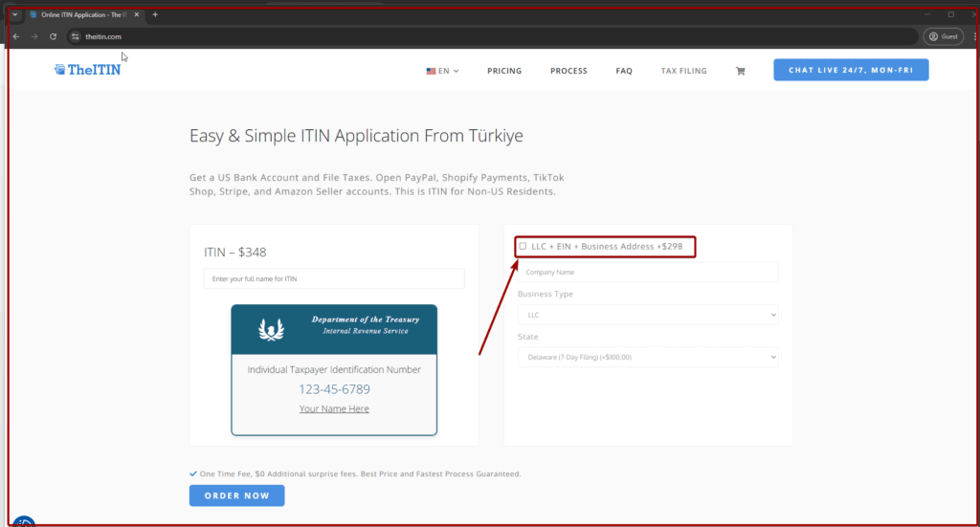Open a new browser tab
980x527 pixels.
[155, 14]
